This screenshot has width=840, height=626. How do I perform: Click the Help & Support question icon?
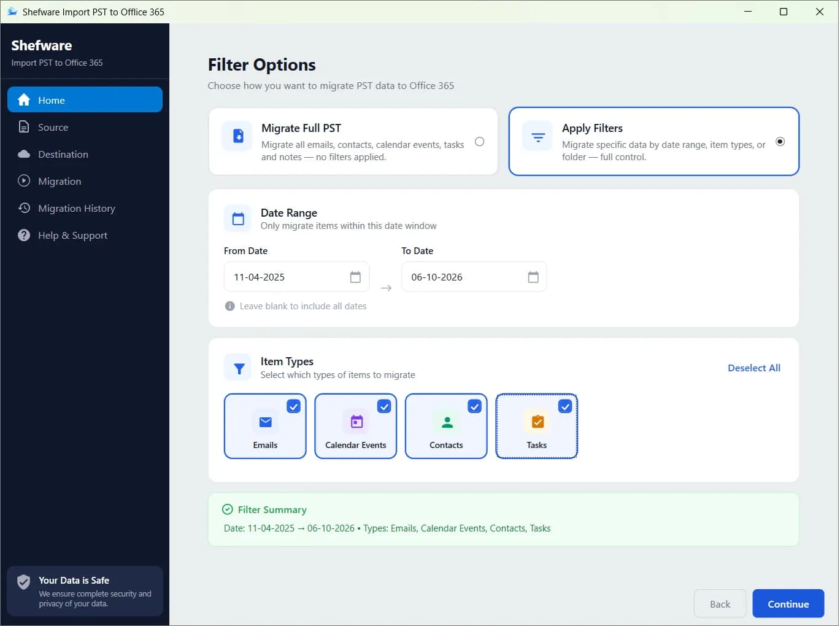click(x=24, y=235)
